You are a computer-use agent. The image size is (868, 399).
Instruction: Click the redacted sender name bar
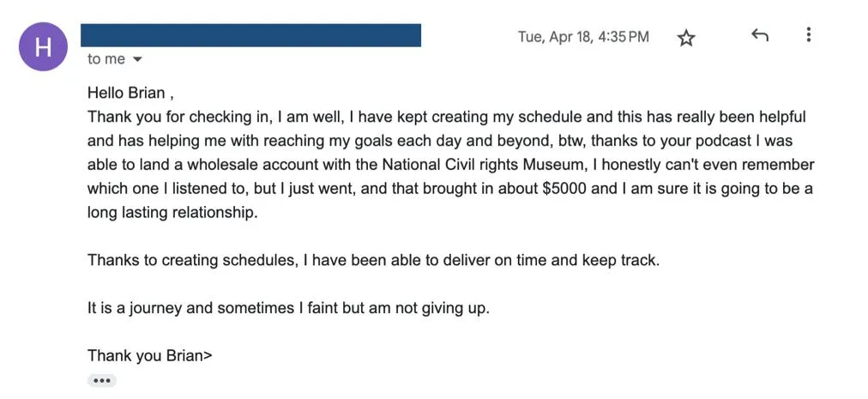250,35
